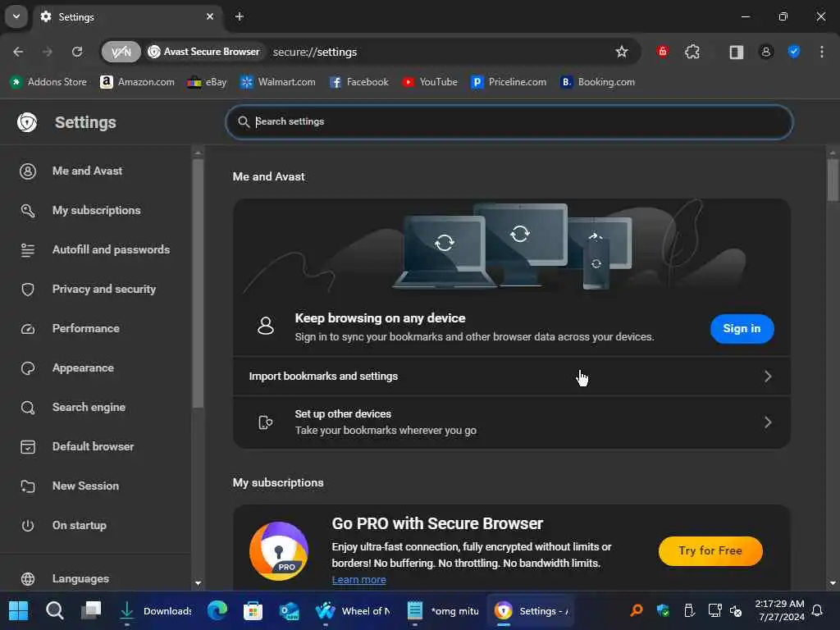
Task: Select Languages in sidebar
Action: [x=97, y=578]
